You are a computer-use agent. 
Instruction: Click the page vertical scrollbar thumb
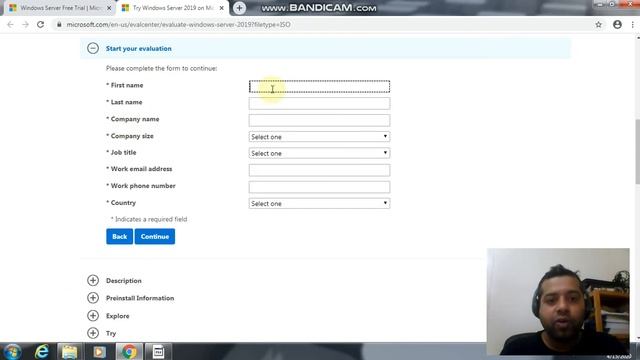tap(638, 151)
